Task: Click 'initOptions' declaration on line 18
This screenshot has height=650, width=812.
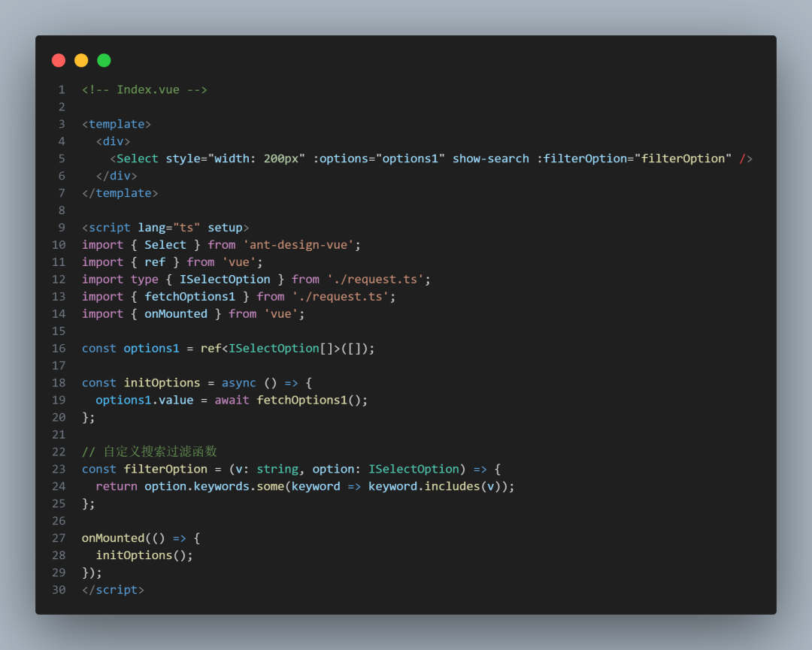Action: coord(162,383)
